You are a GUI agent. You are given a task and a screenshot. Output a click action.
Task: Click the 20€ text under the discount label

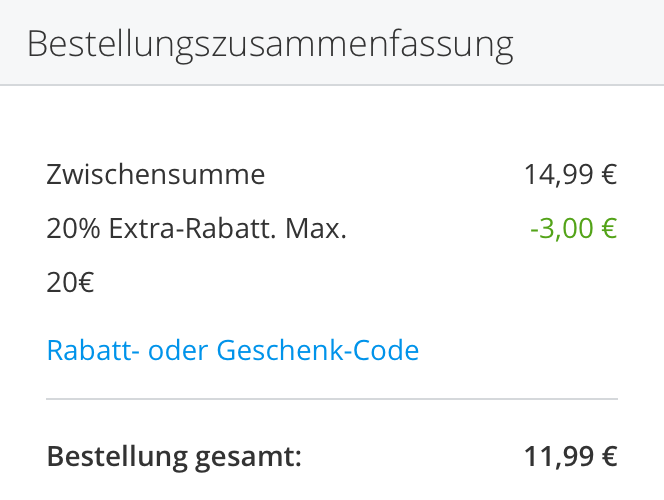(x=70, y=284)
